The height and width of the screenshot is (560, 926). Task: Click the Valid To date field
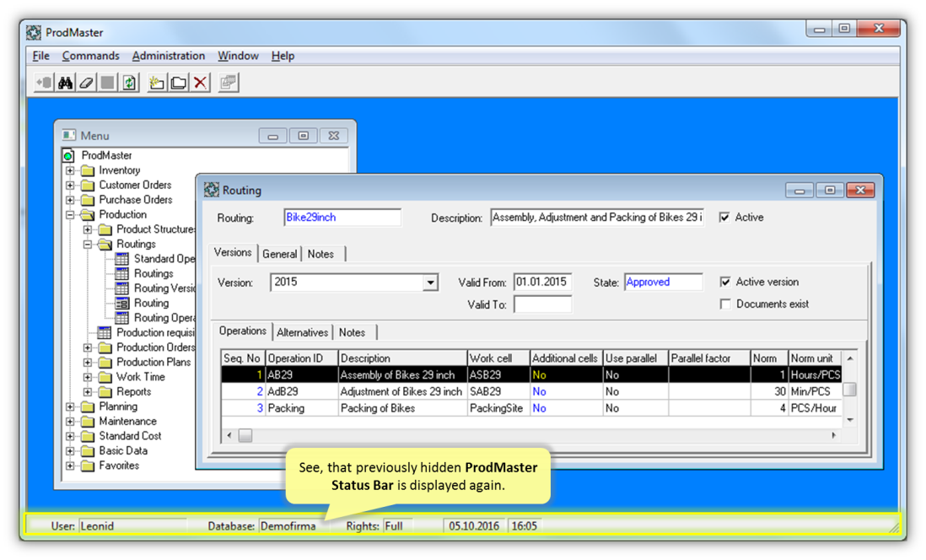tap(542, 304)
